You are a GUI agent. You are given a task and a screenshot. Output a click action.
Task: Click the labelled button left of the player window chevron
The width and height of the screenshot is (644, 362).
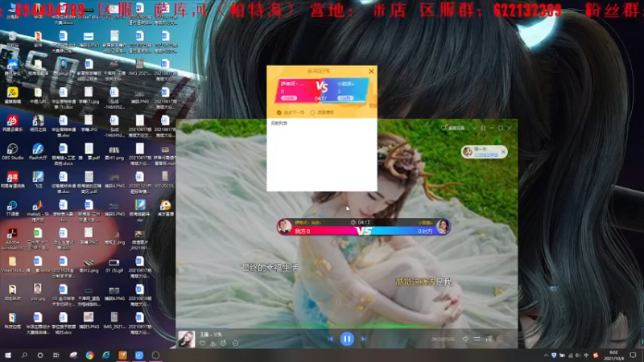(x=453, y=128)
